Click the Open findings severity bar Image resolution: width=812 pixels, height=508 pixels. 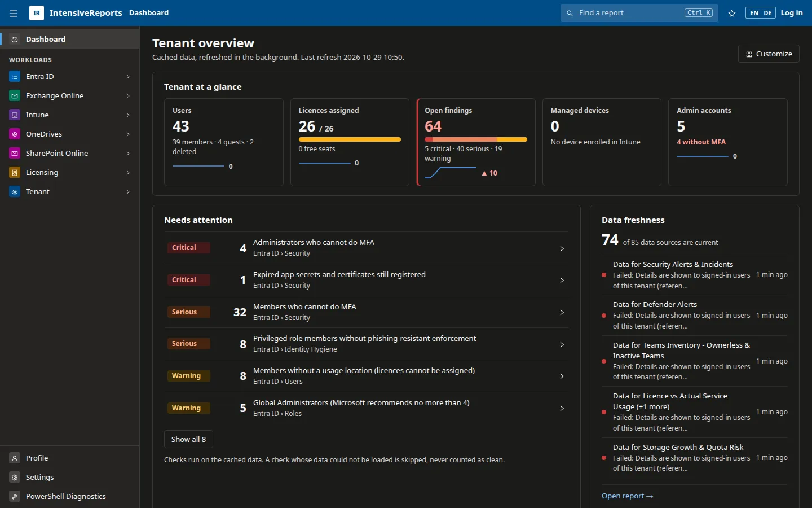tap(476, 139)
